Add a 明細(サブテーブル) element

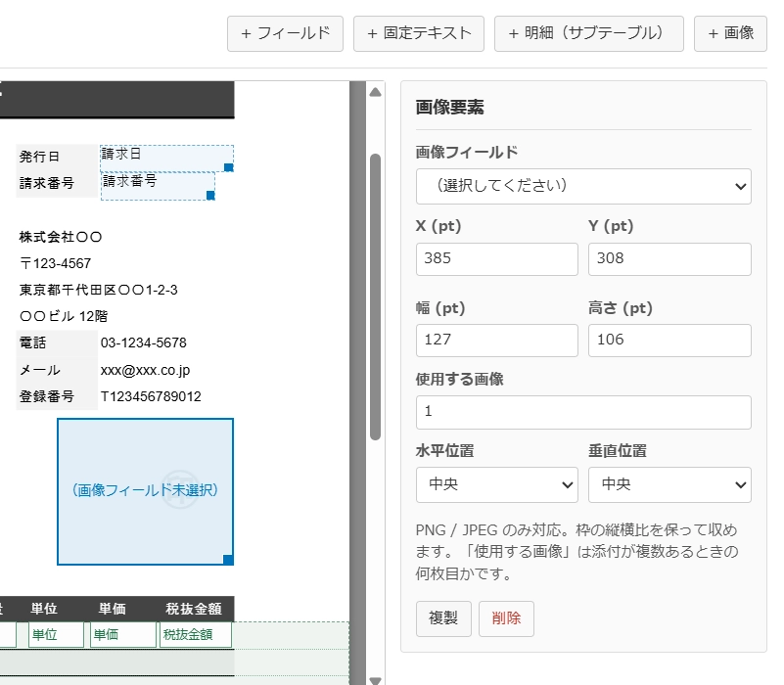tap(588, 33)
